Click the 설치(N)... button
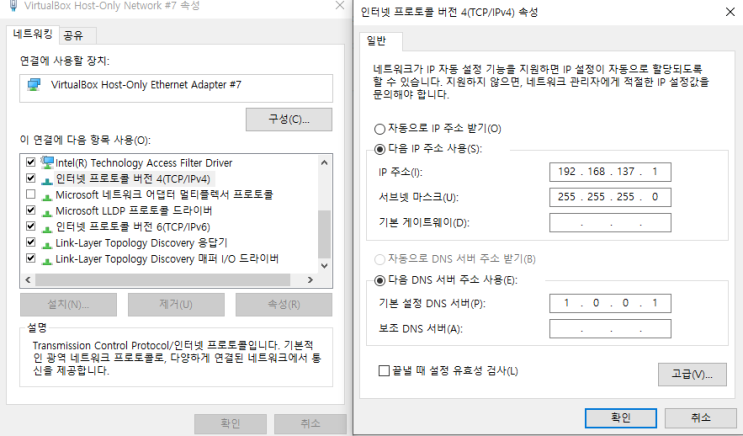743x436 pixels. pos(68,305)
